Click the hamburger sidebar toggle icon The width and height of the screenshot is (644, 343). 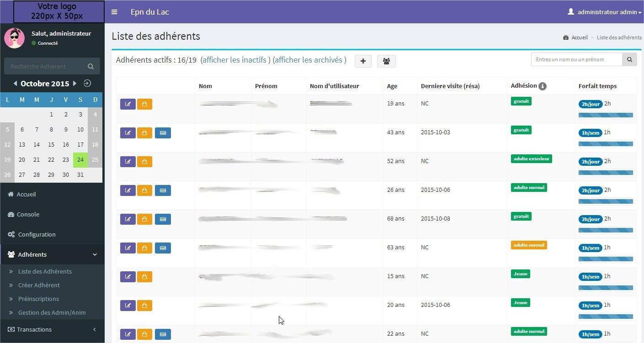[x=114, y=12]
